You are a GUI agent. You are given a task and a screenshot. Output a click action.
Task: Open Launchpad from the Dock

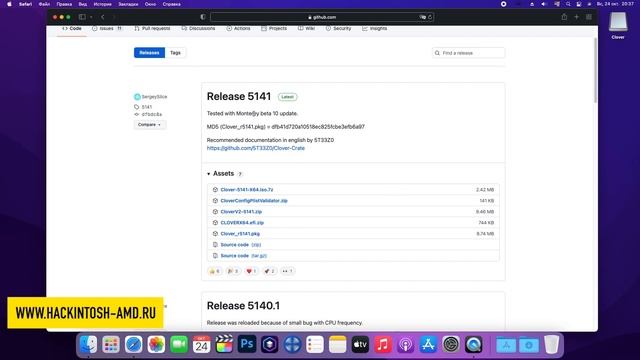coord(111,344)
